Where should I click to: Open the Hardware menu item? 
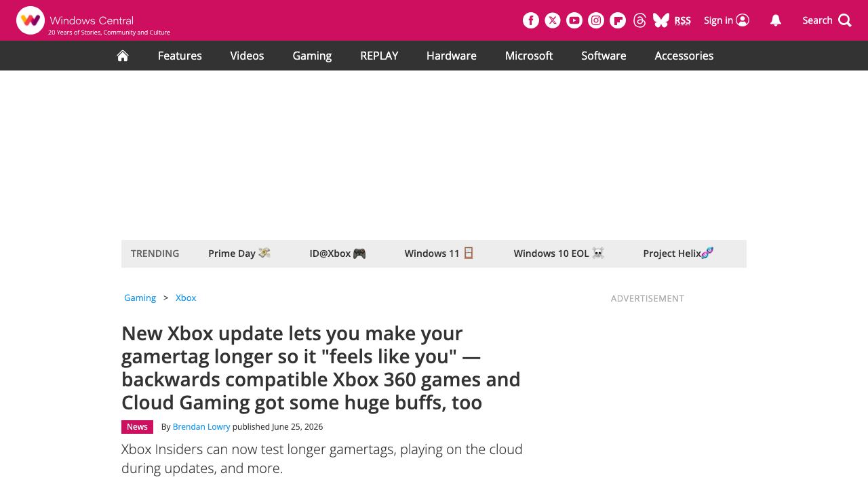[452, 56]
